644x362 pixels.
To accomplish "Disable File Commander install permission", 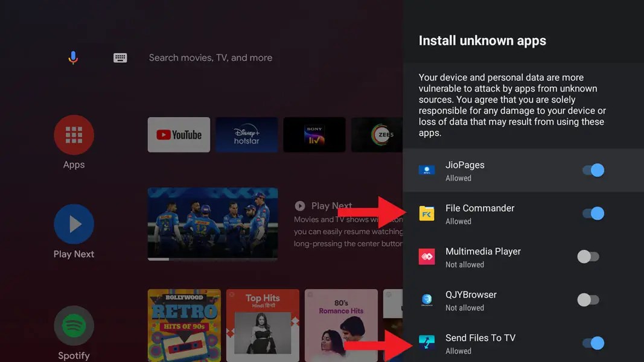I will point(593,213).
